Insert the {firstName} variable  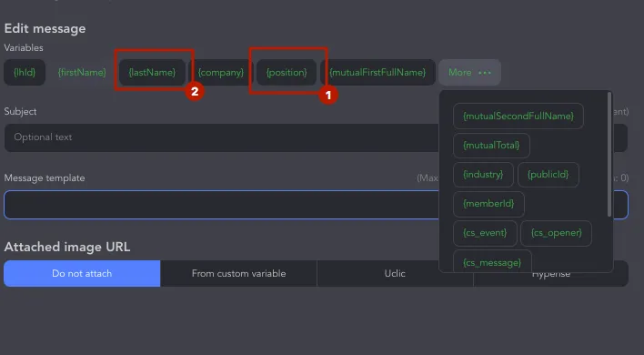click(82, 72)
